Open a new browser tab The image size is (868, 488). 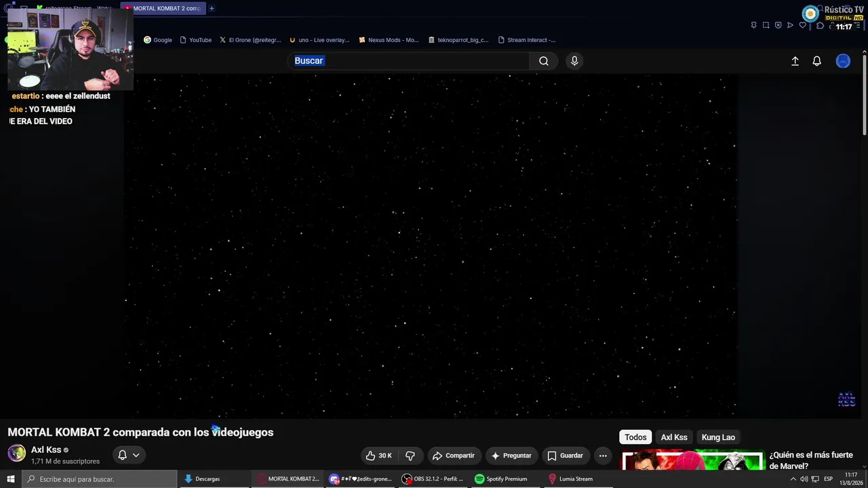[212, 8]
